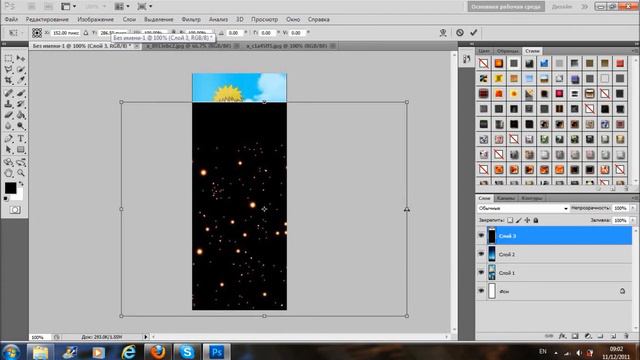Toggle lock position

(527, 220)
